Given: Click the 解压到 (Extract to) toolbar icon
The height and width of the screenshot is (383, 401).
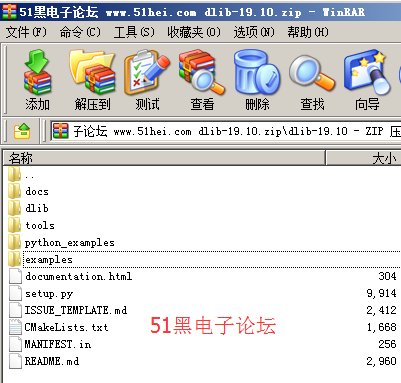Looking at the screenshot, I should point(92,72).
